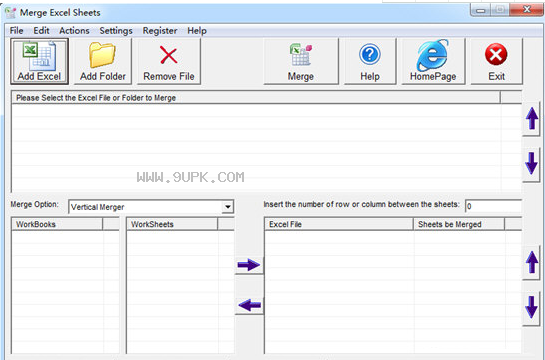Move file down in the top list

532,164
